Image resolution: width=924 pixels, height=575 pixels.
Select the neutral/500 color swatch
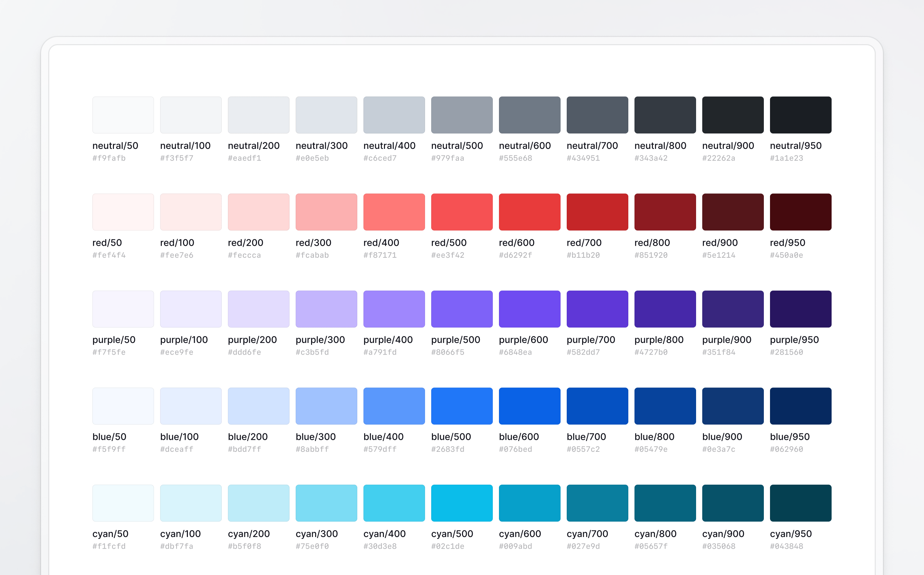coord(462,114)
